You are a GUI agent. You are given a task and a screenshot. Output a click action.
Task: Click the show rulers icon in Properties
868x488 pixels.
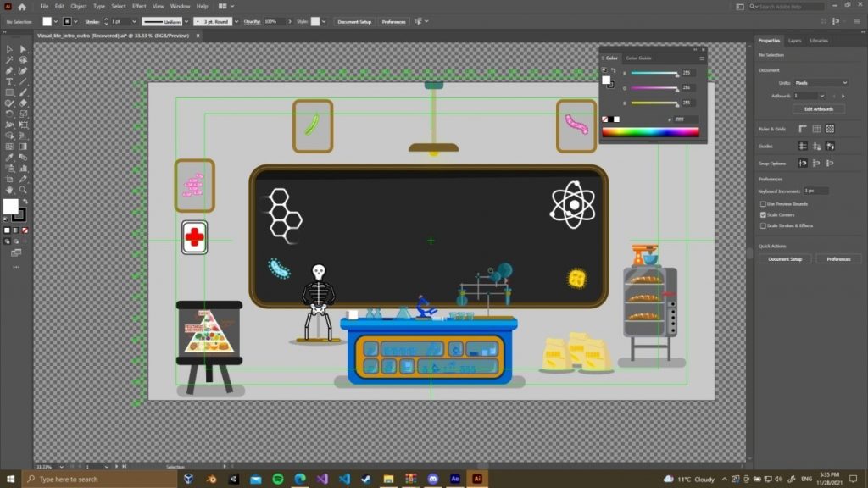(x=802, y=129)
